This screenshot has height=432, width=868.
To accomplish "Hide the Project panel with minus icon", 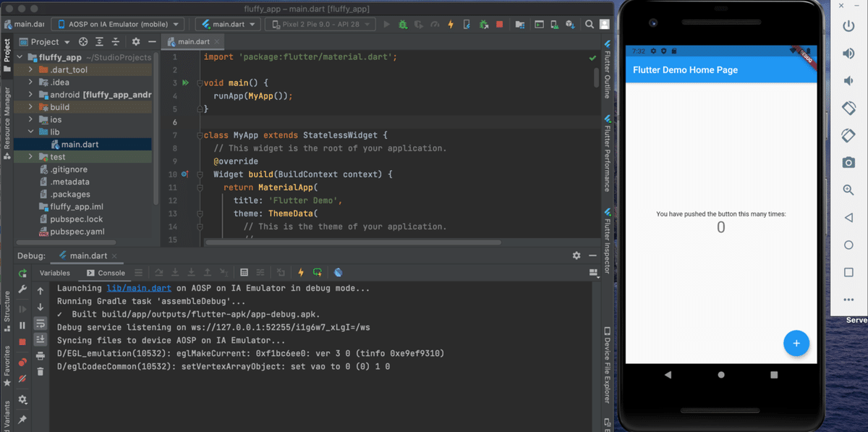I will pos(151,42).
